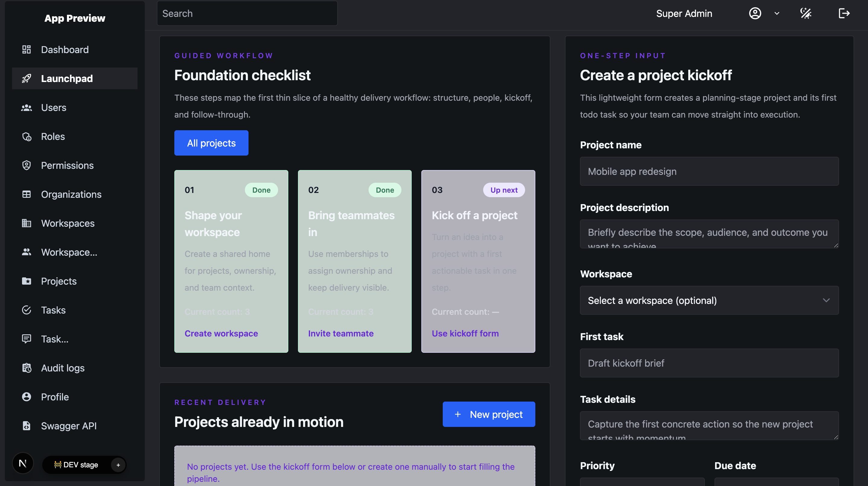Click the Profile account-circle icon
Screen dimensions: 868x486
26,397
